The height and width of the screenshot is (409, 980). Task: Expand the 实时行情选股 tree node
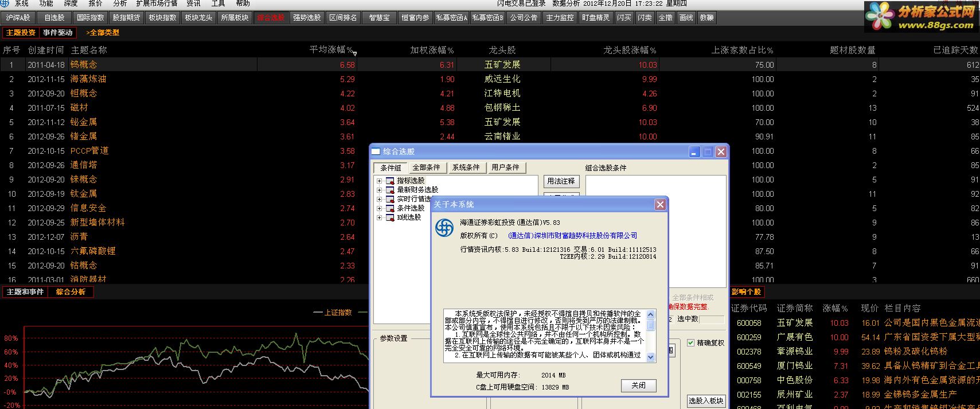pyautogui.click(x=379, y=199)
